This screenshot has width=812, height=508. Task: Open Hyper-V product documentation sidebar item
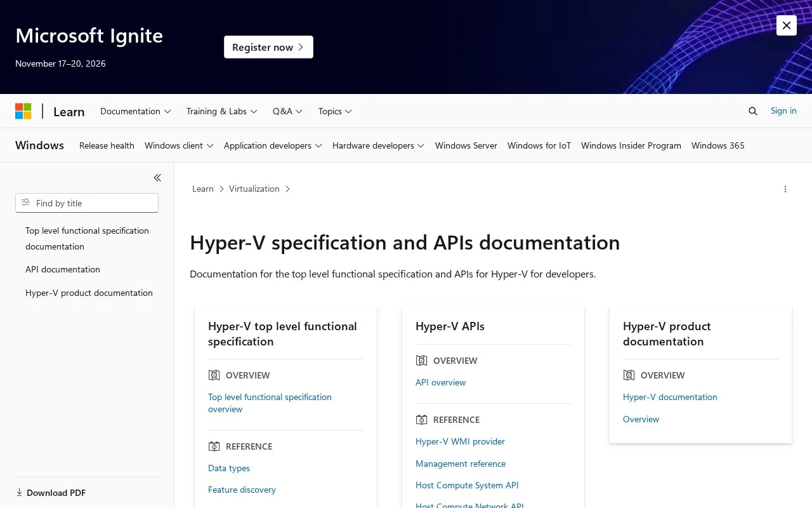89,293
